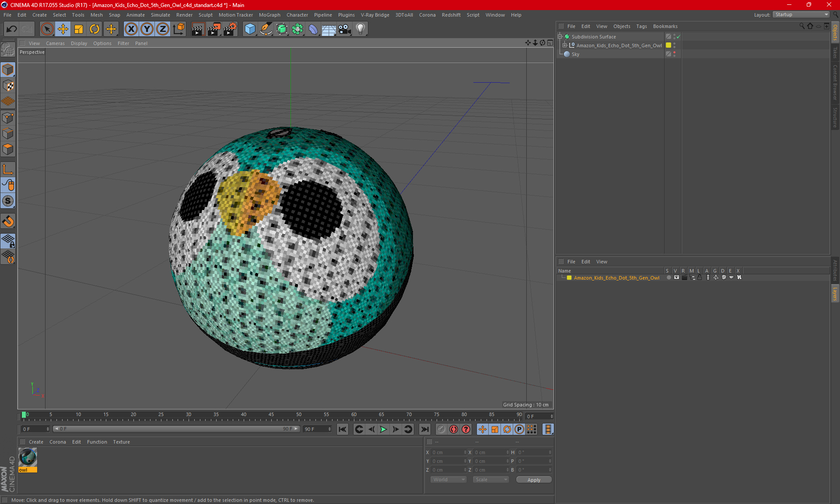Screen dimensions: 840x504
Task: Open the Simulate menu
Action: point(161,15)
